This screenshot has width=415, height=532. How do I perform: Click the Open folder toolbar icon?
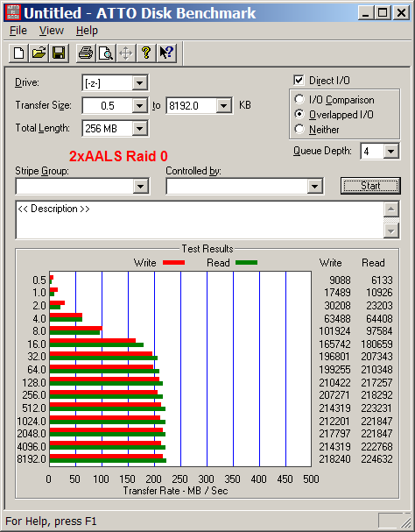(x=39, y=53)
